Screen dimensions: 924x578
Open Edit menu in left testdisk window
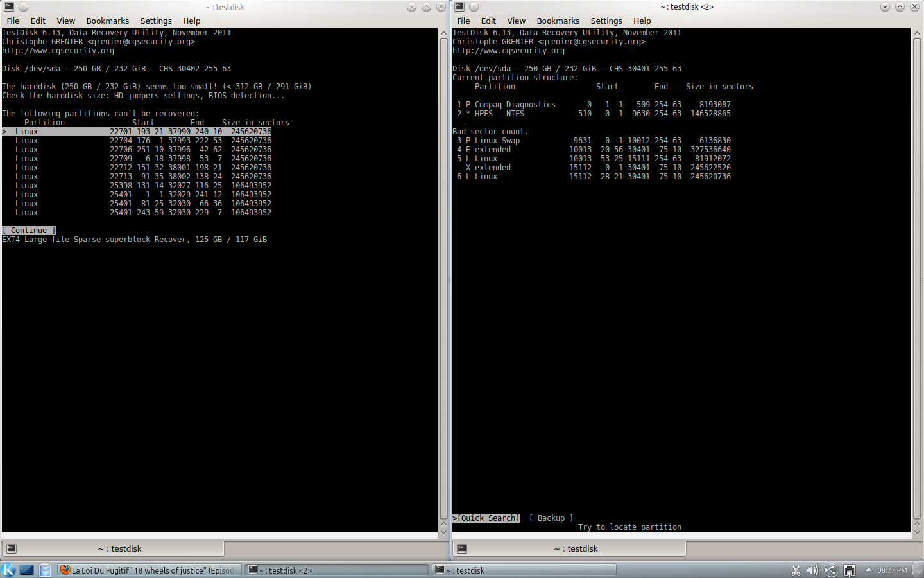[38, 21]
